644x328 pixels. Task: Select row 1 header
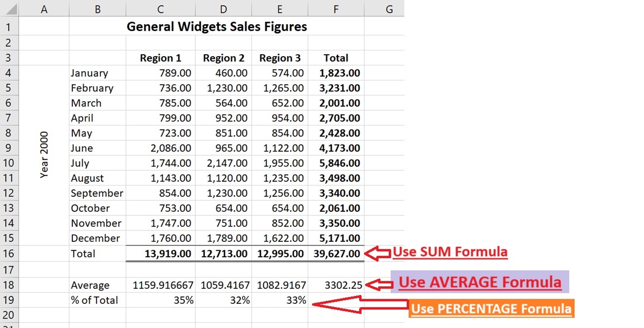10,26
